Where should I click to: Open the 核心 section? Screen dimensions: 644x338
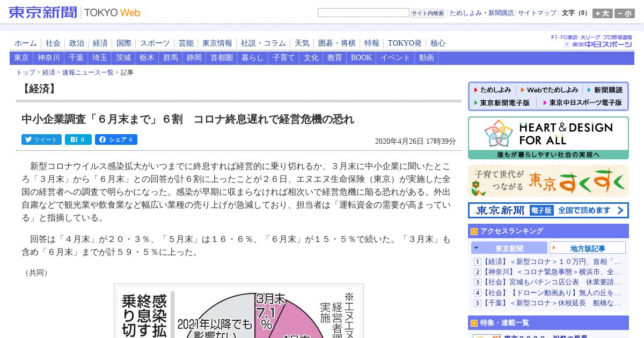(438, 43)
